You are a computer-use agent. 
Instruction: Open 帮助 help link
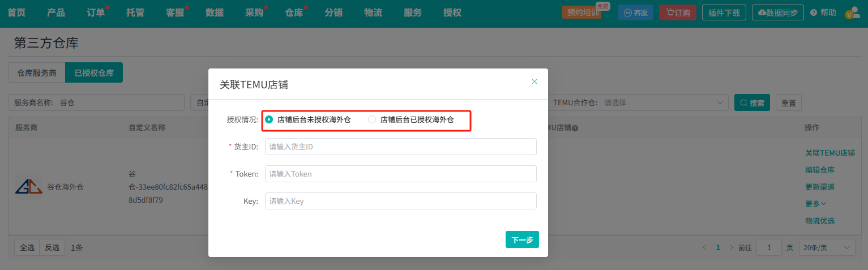tap(823, 12)
